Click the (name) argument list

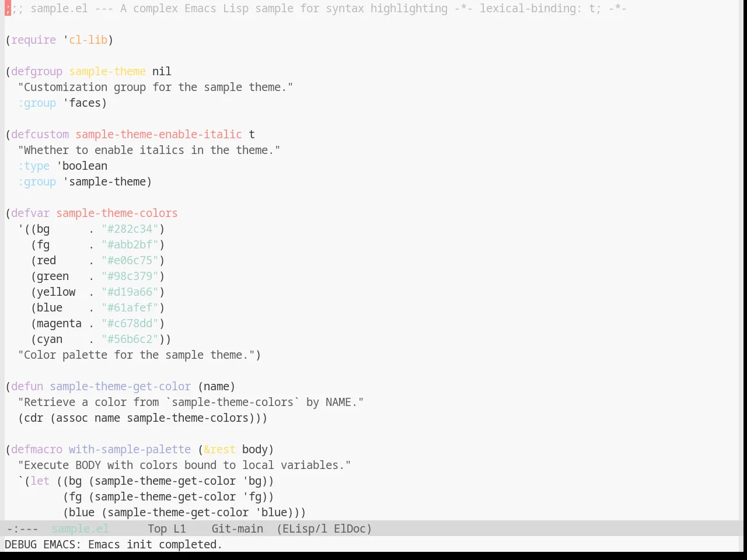[x=217, y=386]
